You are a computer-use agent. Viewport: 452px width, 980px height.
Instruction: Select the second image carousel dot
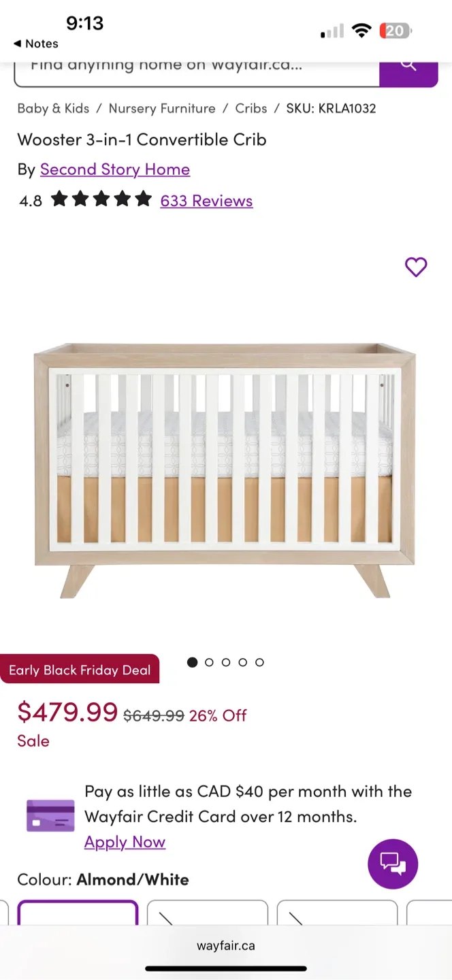point(209,662)
